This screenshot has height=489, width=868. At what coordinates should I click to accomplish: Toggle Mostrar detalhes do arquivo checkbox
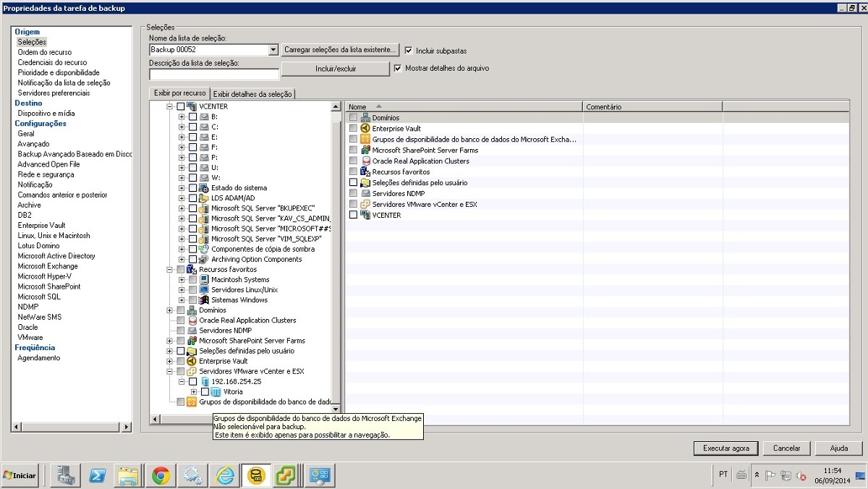pos(398,68)
